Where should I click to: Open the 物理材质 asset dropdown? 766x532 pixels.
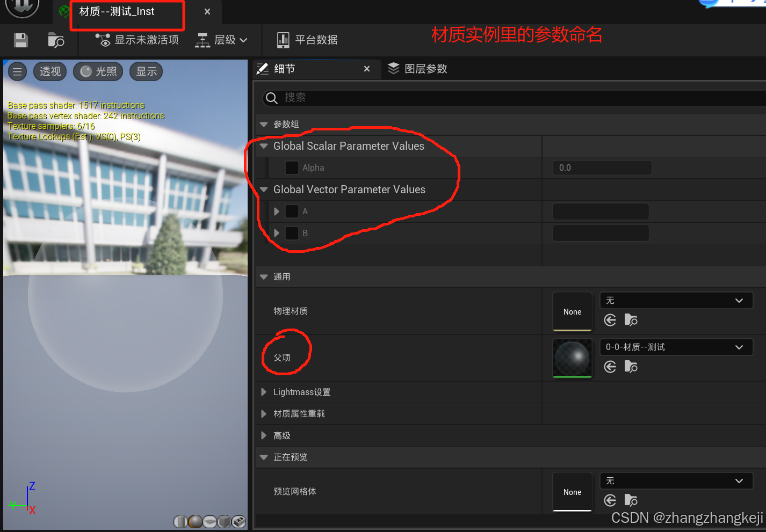point(676,301)
